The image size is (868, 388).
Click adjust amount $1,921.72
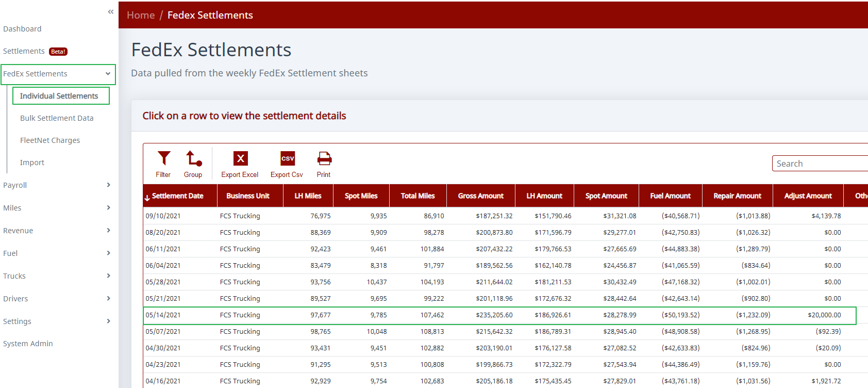click(x=826, y=381)
